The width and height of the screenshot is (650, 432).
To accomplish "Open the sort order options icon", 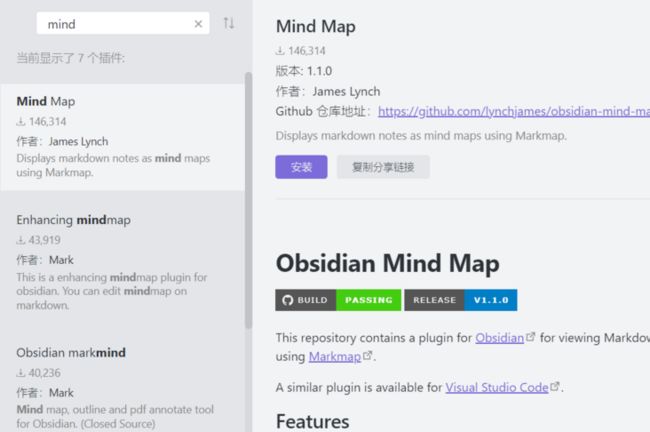I will click(229, 23).
